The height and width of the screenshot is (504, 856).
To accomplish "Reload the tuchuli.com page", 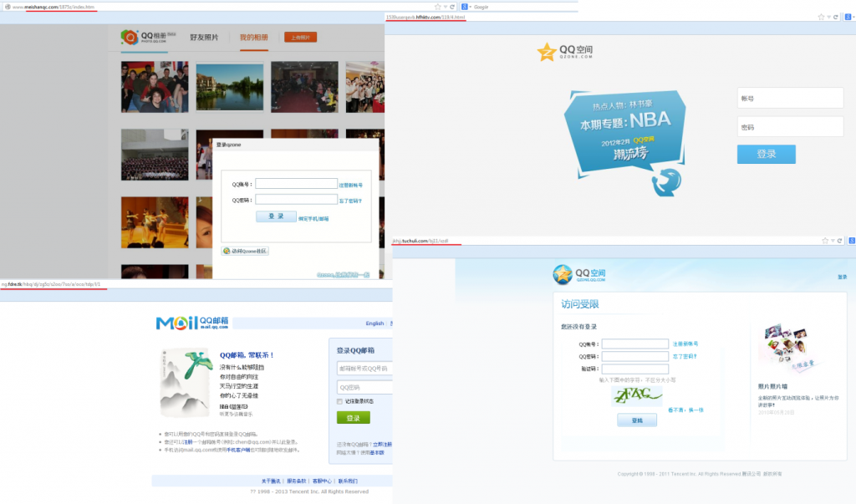I will click(839, 241).
